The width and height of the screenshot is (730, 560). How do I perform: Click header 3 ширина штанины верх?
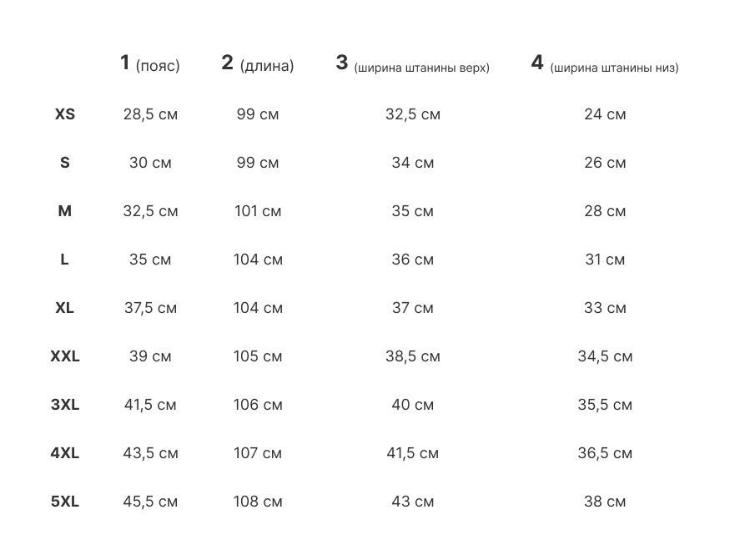point(412,65)
